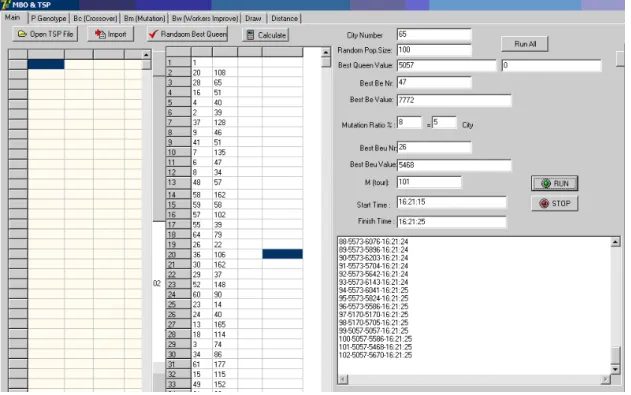
Task: Click the red checkmark on Random Best Queen
Action: [153, 34]
